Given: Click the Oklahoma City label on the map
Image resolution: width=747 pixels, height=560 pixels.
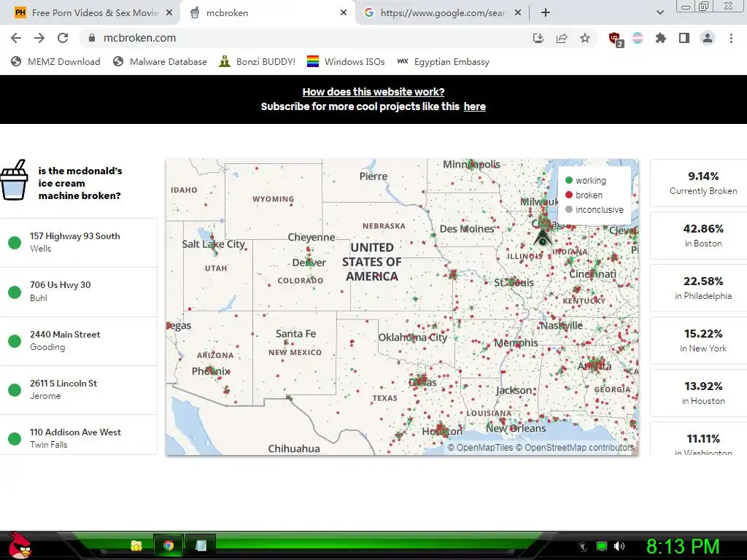Looking at the screenshot, I should click(x=413, y=338).
